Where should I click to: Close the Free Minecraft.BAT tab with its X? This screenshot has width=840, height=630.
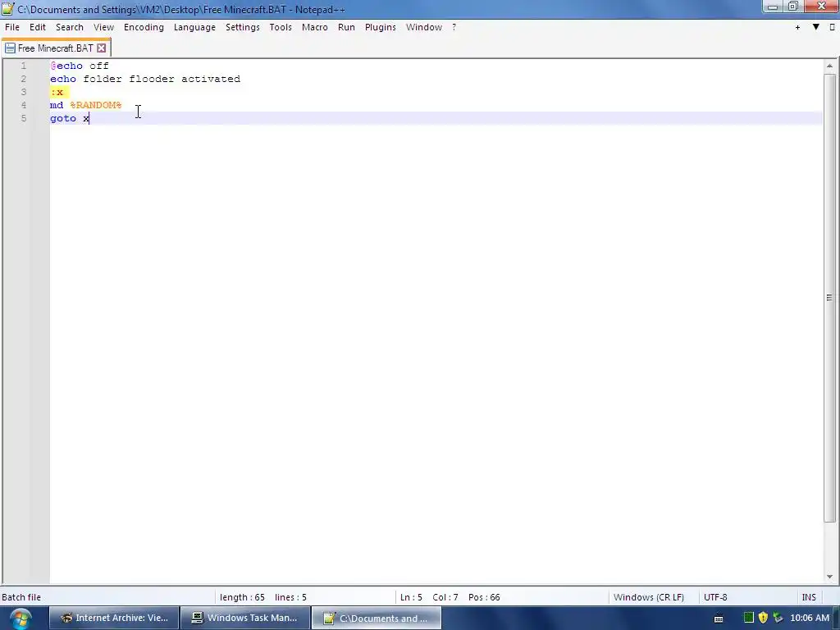point(101,48)
